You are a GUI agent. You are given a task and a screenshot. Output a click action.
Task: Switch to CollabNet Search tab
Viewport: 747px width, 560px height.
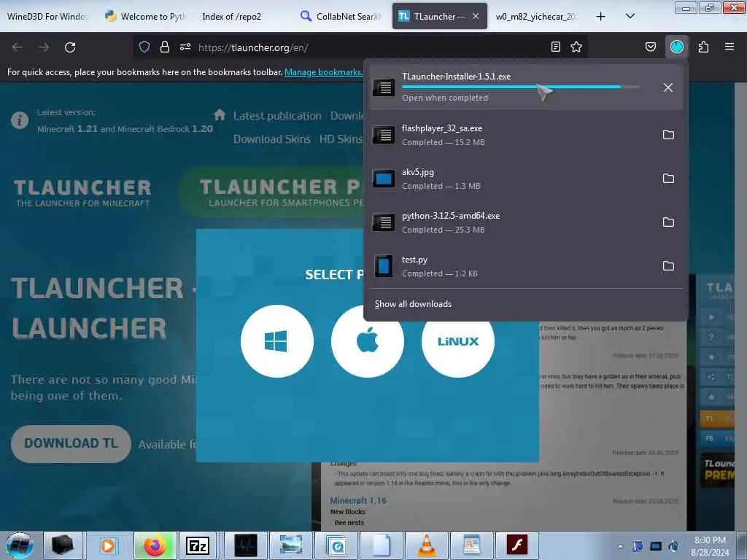pyautogui.click(x=341, y=16)
